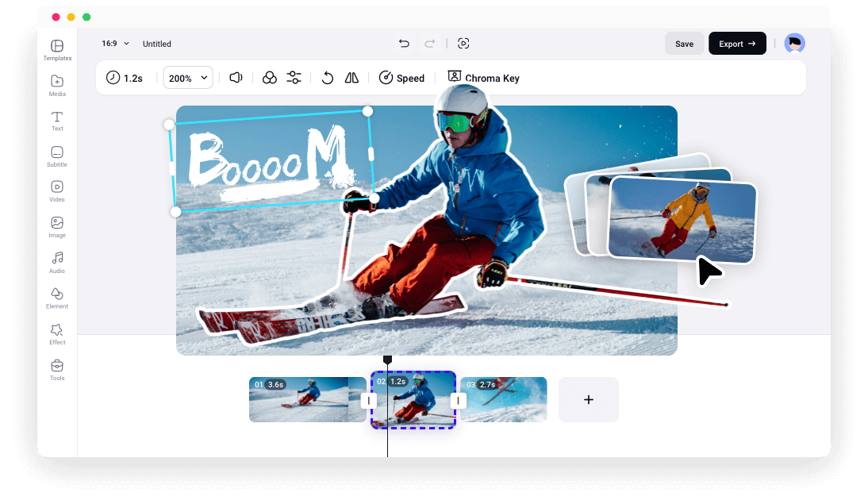This screenshot has height=504, width=868.
Task: Click the Export button
Action: pos(737,44)
